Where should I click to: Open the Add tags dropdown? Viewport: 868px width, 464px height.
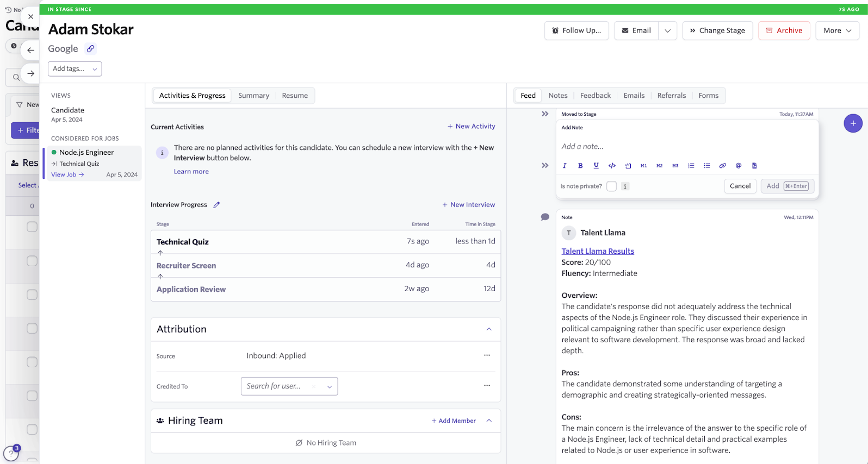tap(75, 69)
